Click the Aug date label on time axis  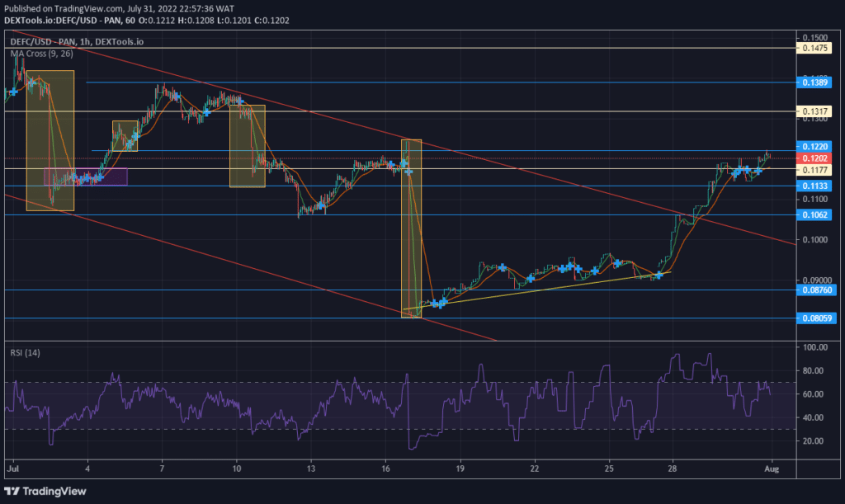tap(772, 469)
